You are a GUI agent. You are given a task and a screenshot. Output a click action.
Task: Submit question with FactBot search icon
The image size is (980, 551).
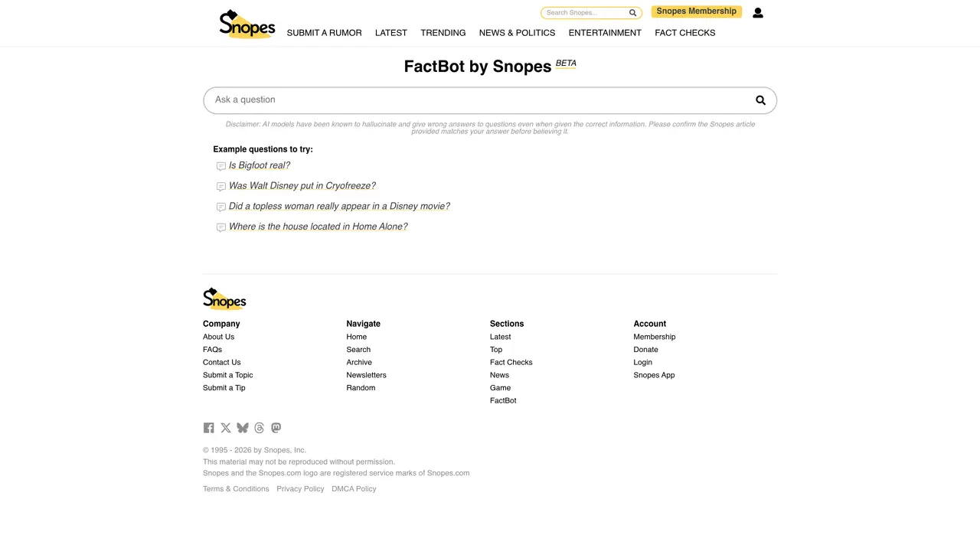click(x=760, y=100)
